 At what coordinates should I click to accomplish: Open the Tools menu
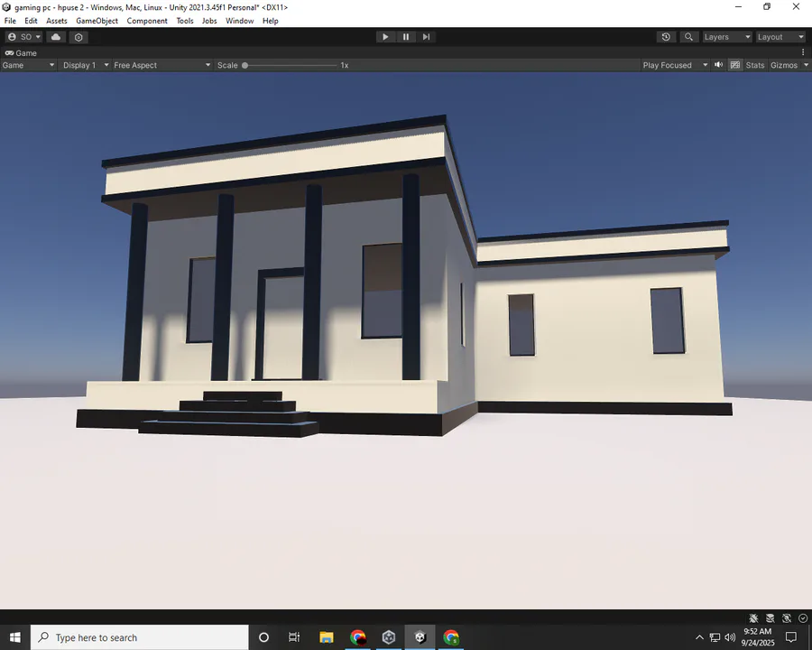pyautogui.click(x=185, y=21)
